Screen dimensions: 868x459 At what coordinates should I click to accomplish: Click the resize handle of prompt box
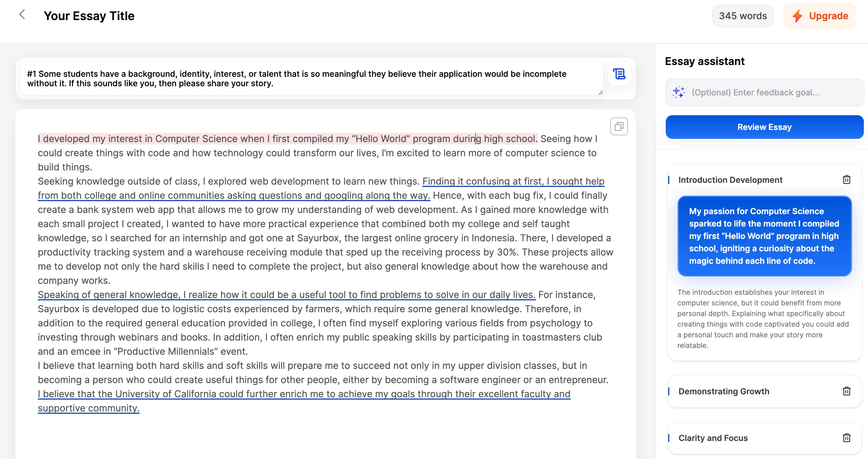pyautogui.click(x=600, y=93)
